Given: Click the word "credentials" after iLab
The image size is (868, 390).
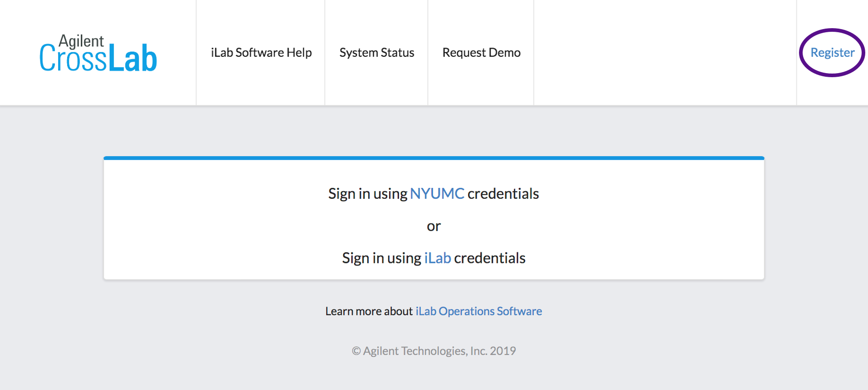Looking at the screenshot, I should click(490, 258).
